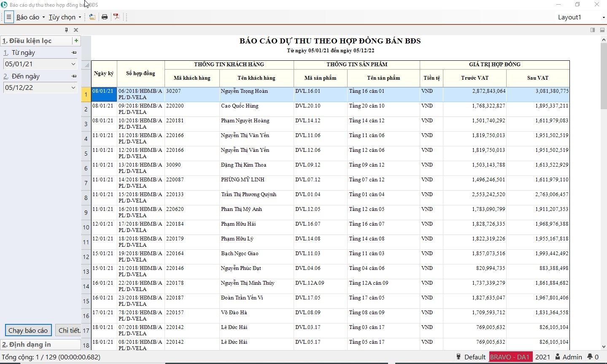Select customer Phạm Nguyệt Hoàng cell
The height and width of the screenshot is (364, 607).
click(x=256, y=124)
